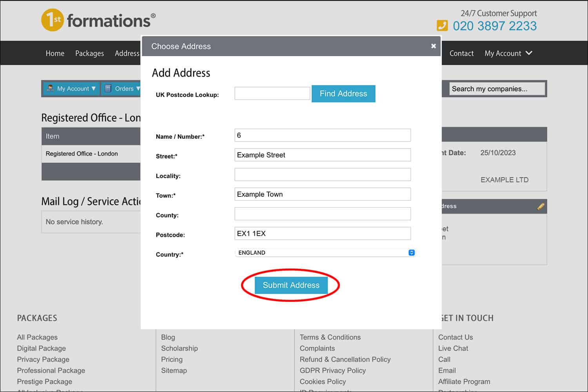The image size is (588, 392).
Task: Expand the My Account navigation chevron
Action: pos(529,53)
